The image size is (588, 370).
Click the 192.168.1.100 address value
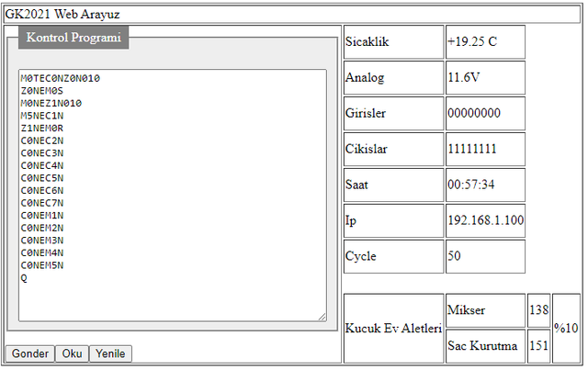click(485, 220)
